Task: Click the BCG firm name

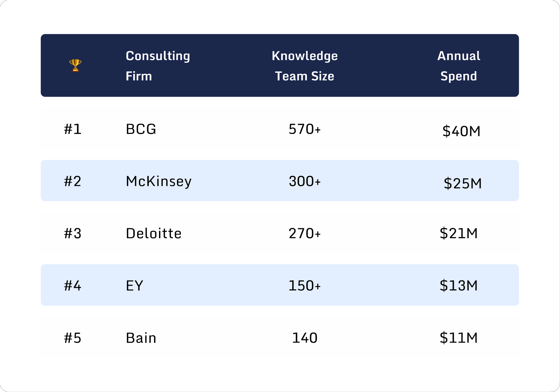Action: coord(141,129)
